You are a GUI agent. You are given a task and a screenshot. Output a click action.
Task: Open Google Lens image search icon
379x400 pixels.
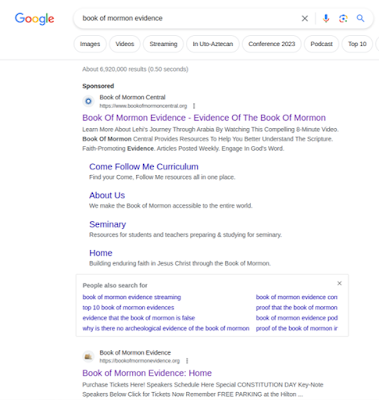[343, 18]
